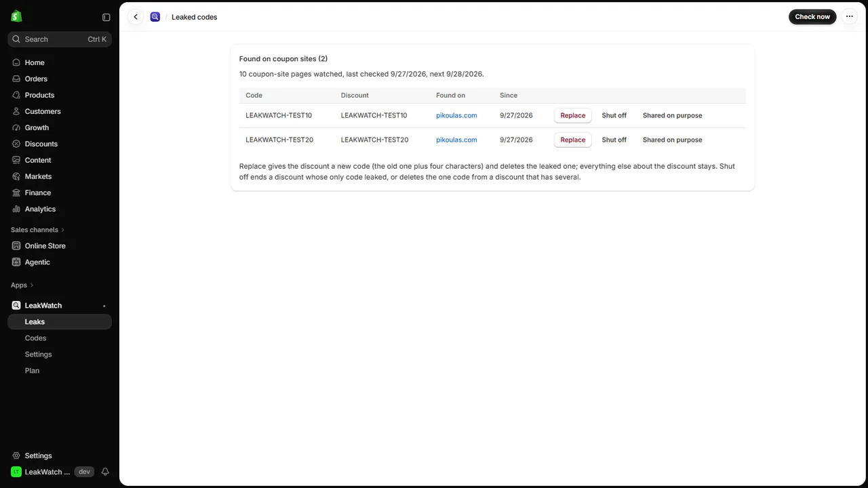Replace the LEAKWATCH-TEST10 code
Screen dimensions: 868x488
point(573,115)
